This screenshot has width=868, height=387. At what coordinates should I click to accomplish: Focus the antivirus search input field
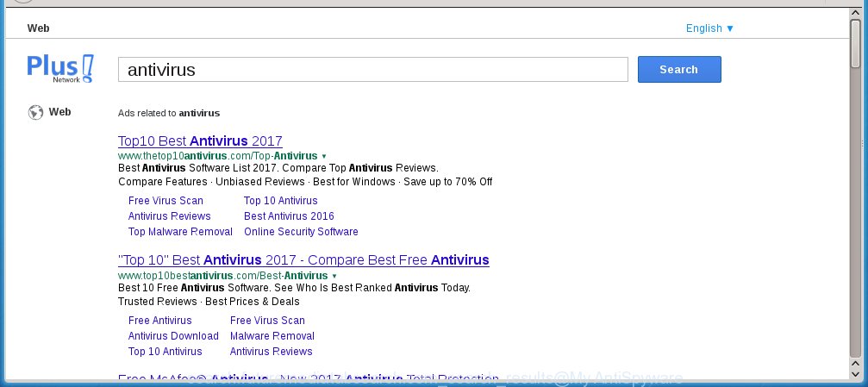click(372, 69)
